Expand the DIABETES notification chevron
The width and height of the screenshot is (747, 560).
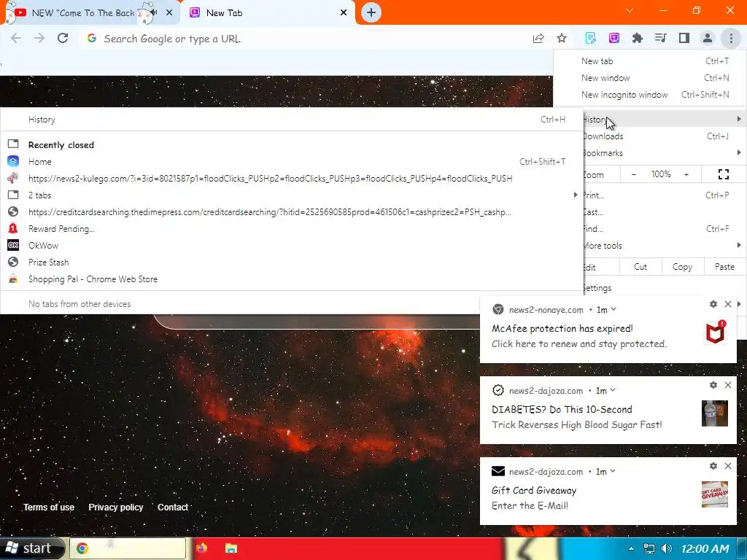(x=613, y=390)
